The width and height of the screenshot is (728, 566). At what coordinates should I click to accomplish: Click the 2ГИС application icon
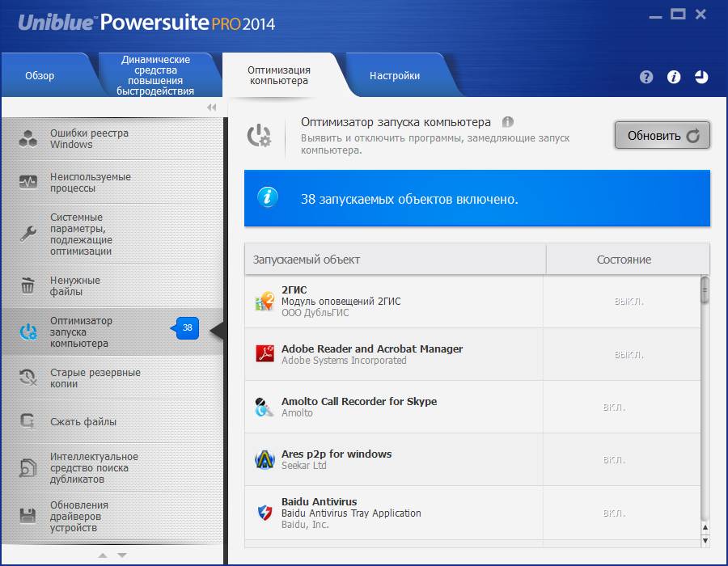pos(265,301)
